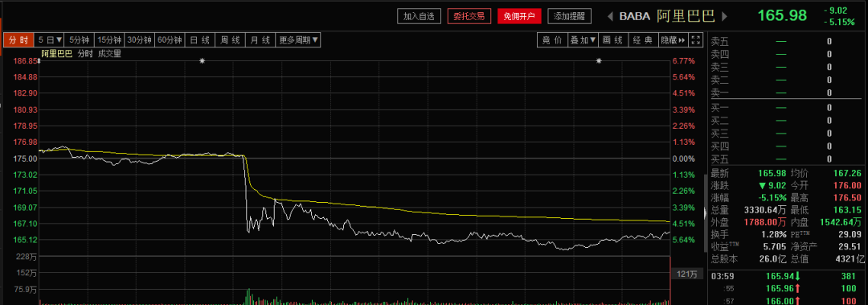
Task: Click the 阿里巴巴 chart legend label
Action: click(56, 54)
